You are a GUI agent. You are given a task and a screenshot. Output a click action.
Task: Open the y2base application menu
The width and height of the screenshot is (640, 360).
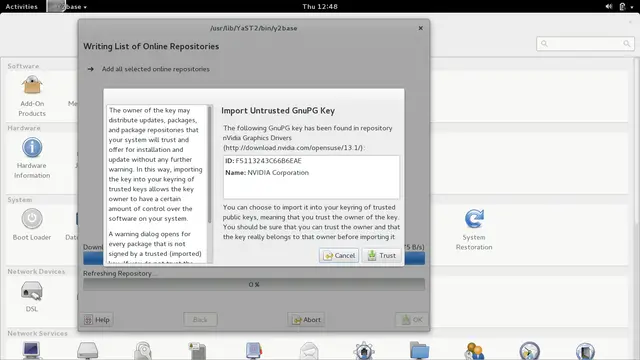(67, 7)
